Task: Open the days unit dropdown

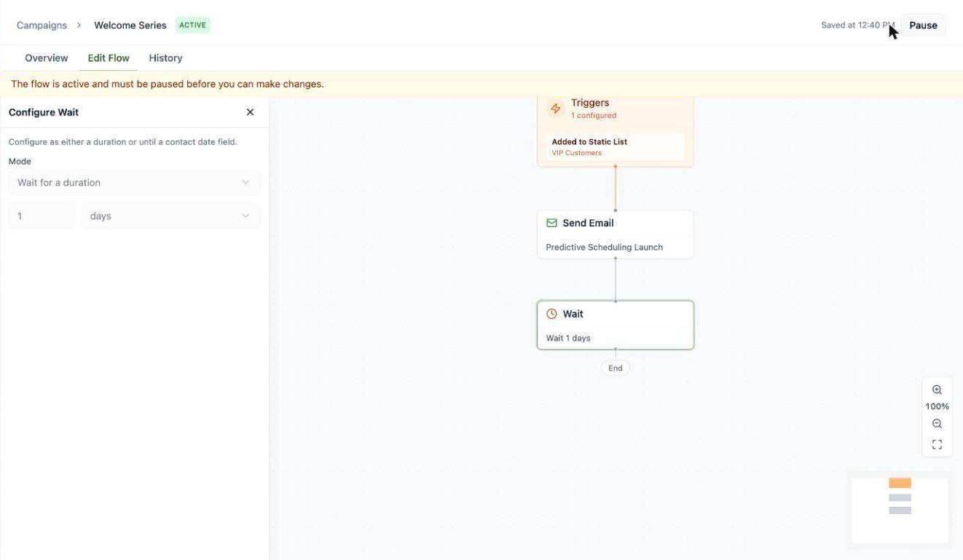Action: [170, 216]
